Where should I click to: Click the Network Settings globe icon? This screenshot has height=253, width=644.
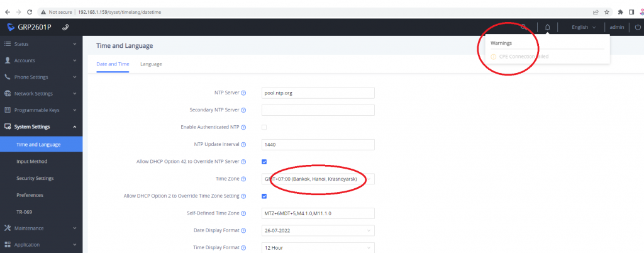pyautogui.click(x=8, y=94)
